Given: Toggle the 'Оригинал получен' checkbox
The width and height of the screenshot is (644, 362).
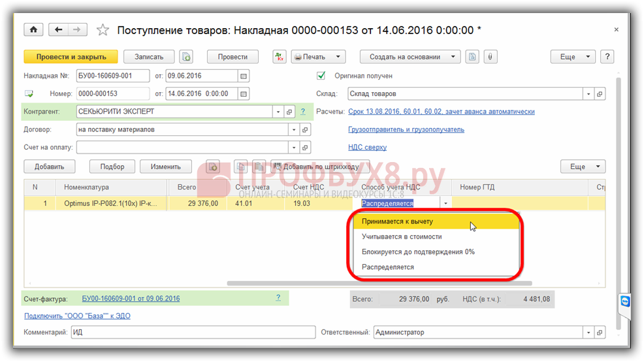Looking at the screenshot, I should point(321,76).
